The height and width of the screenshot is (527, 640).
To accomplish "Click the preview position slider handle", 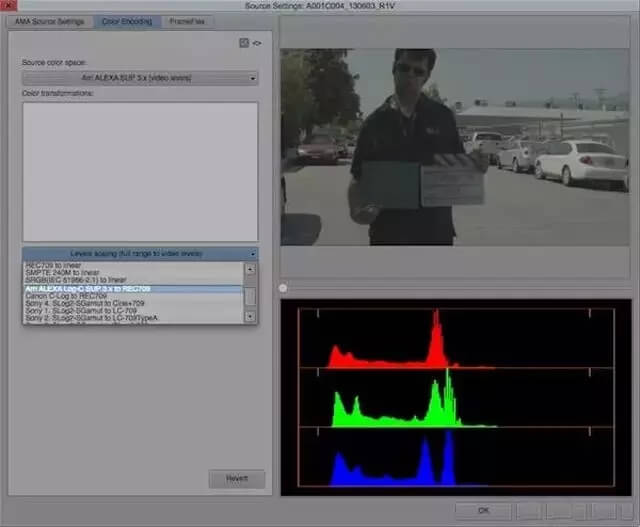I will pos(285,288).
